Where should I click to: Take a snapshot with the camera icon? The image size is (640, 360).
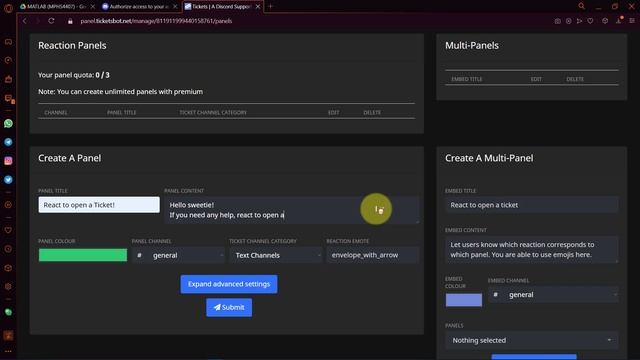pyautogui.click(x=558, y=21)
